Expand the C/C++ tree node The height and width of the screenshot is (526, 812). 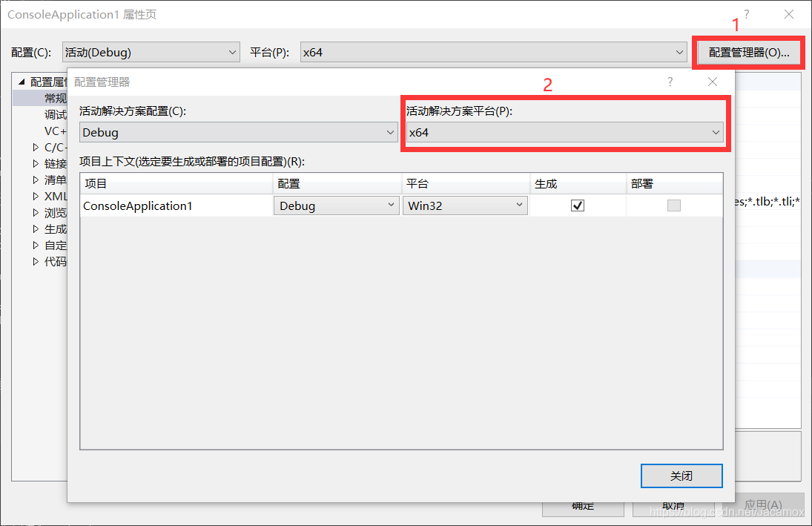point(36,147)
